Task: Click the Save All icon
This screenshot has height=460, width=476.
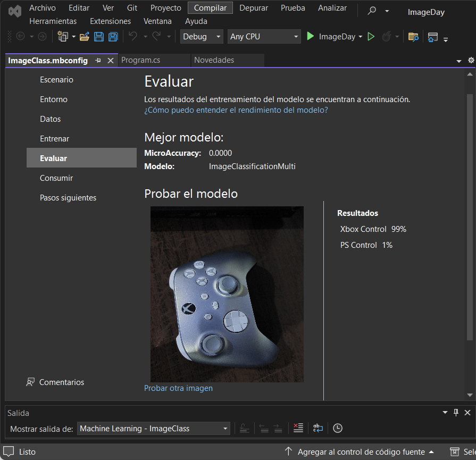Action: (113, 37)
